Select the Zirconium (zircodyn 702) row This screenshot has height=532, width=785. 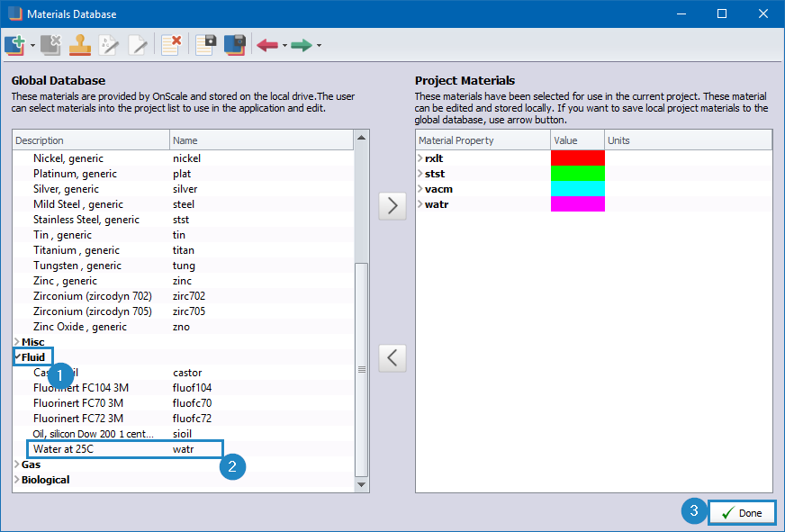point(184,296)
